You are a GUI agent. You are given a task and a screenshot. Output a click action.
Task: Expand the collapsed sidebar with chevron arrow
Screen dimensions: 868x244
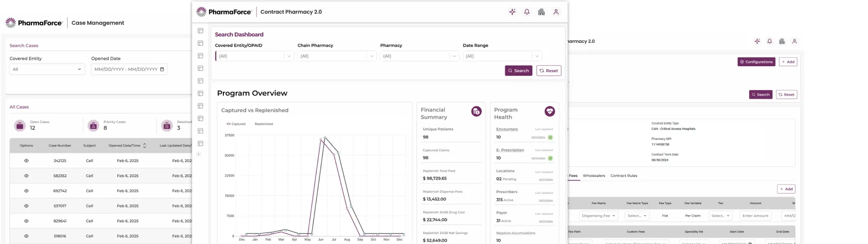198,154
